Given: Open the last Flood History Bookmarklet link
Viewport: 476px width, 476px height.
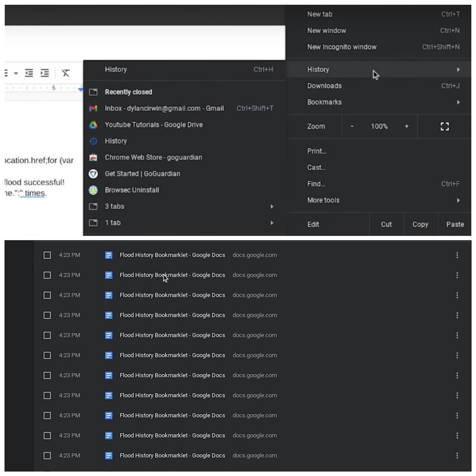Looking at the screenshot, I should point(172,455).
